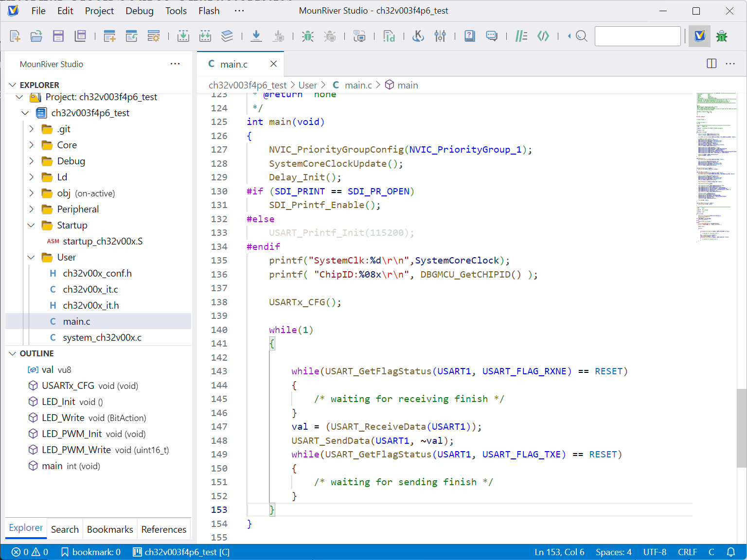This screenshot has height=560, width=747.
Task: Switch to the Search panel tab
Action: click(65, 529)
